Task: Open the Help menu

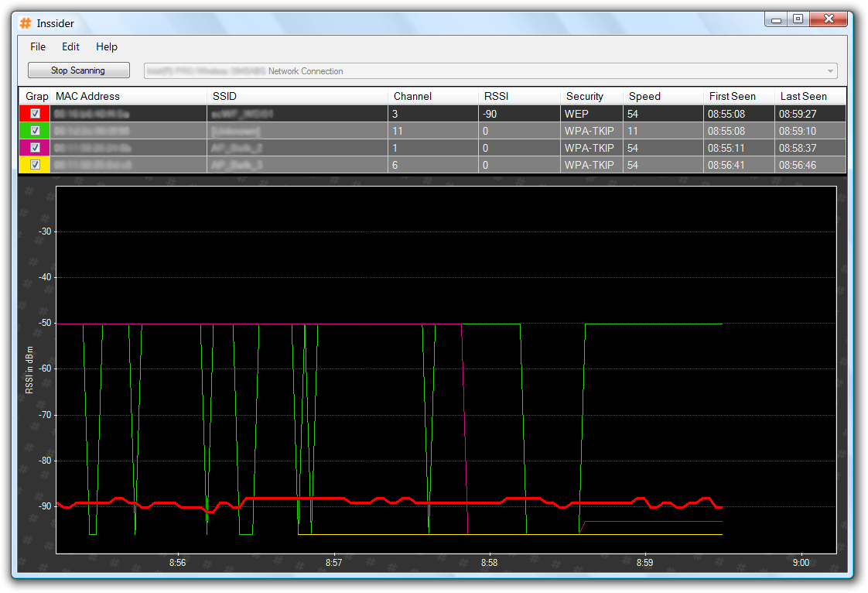Action: [106, 47]
